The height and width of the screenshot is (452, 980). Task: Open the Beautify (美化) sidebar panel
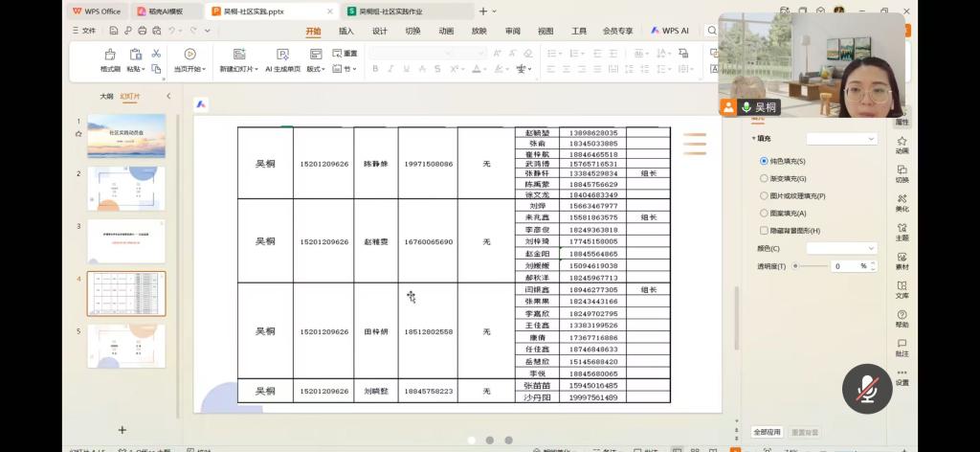[902, 200]
